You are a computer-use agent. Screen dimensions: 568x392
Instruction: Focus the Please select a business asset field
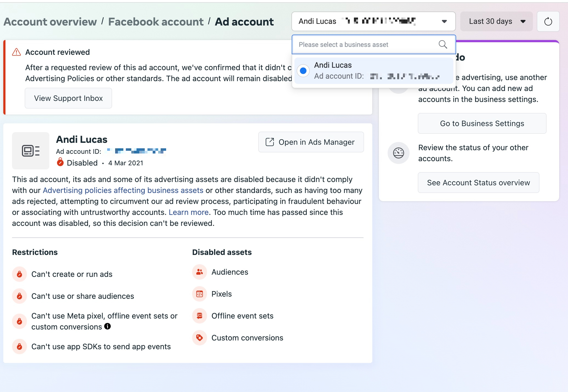click(374, 44)
